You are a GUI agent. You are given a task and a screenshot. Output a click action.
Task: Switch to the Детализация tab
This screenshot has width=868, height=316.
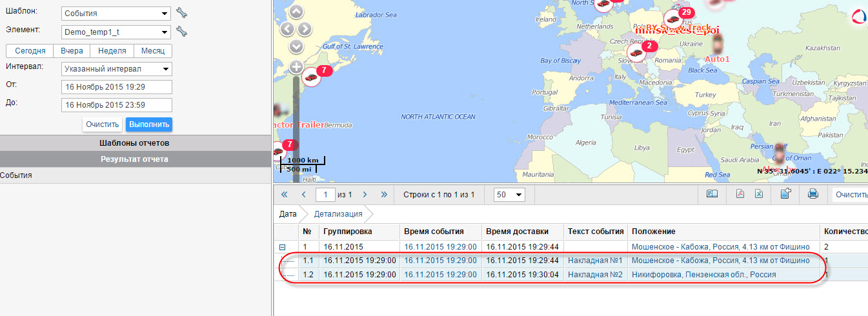point(338,213)
